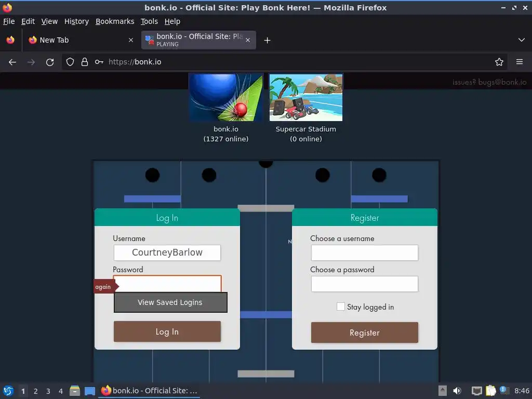Click the issues? bugs@bonk.io text
Screen dimensions: 532x399
coord(489,82)
